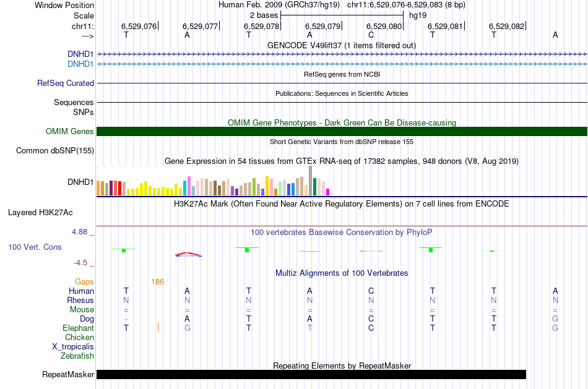The image size is (588, 389).
Task: Click the 'Mouse' species label
Action: pos(82,310)
